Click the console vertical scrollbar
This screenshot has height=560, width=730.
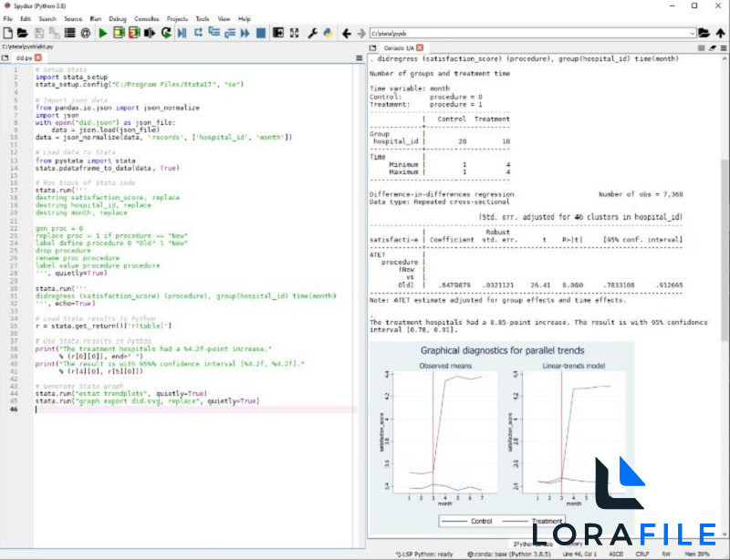coord(724,249)
